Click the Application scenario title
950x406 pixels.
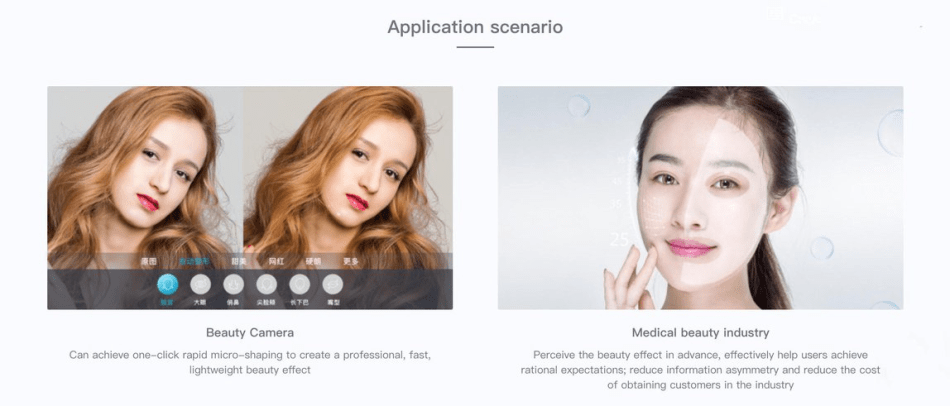point(475,27)
